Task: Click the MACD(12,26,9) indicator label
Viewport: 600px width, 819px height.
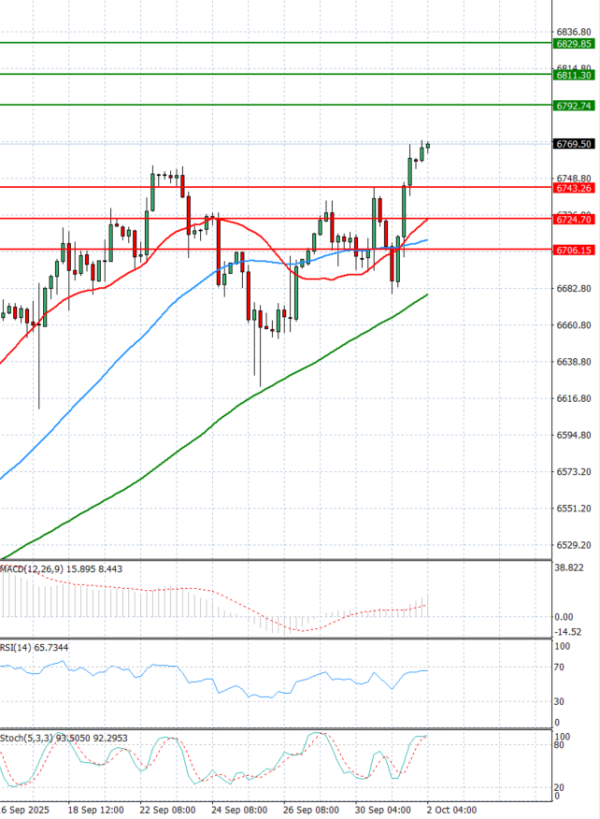Action: point(33,569)
